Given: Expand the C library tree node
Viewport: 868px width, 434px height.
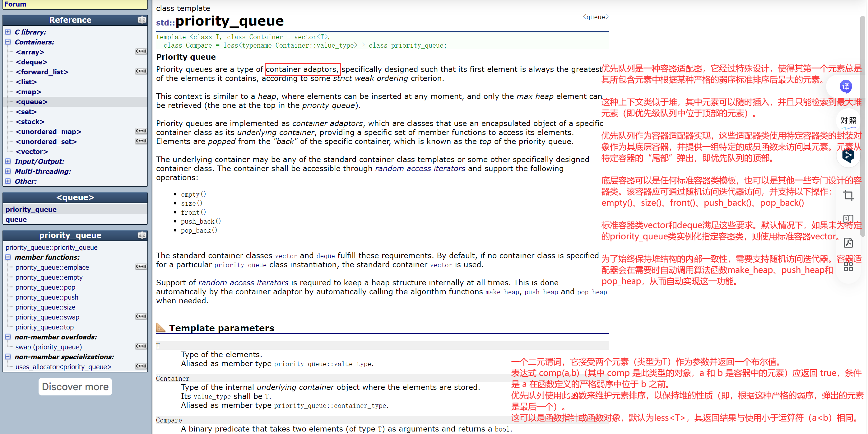Looking at the screenshot, I should pyautogui.click(x=8, y=32).
